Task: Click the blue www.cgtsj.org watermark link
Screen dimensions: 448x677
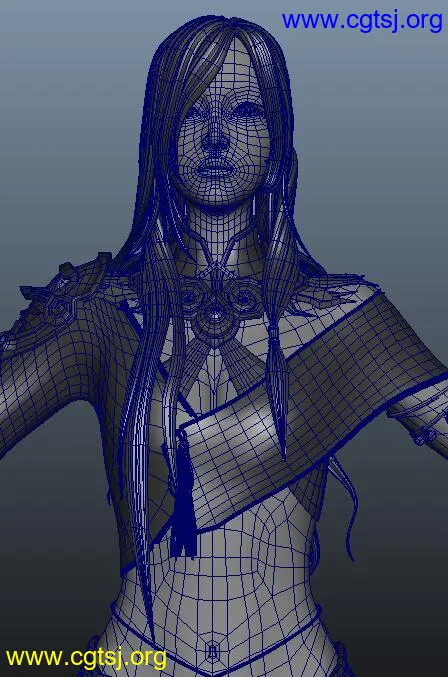Action: [362, 21]
